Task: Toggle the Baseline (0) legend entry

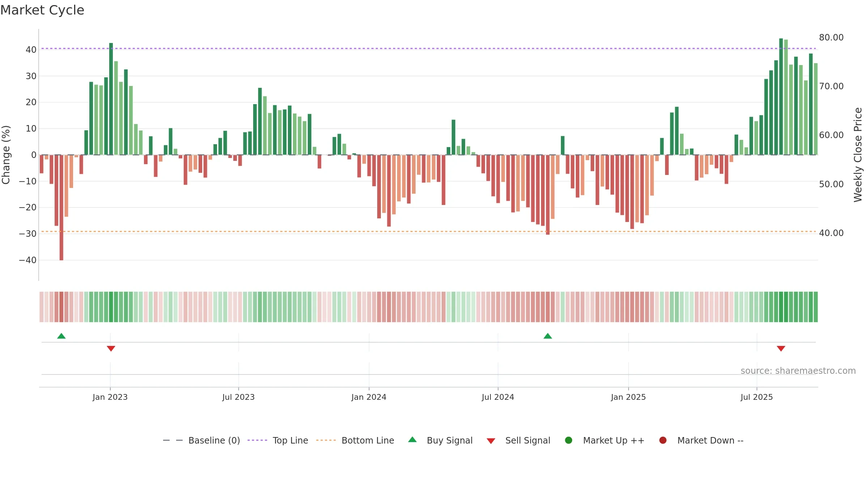Action: click(201, 441)
